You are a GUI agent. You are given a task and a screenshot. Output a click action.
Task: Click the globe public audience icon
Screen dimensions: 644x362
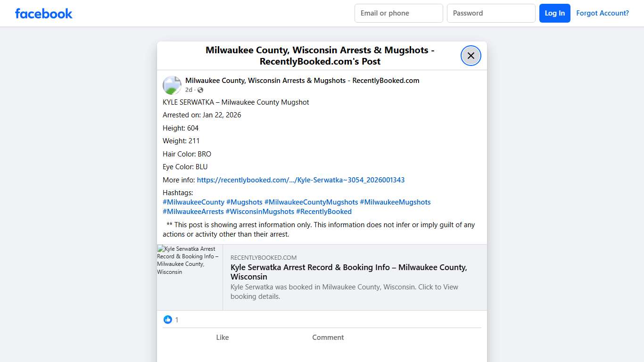pyautogui.click(x=200, y=90)
